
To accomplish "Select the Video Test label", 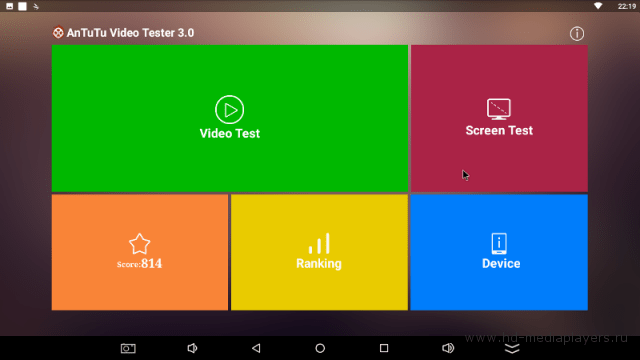I will pos(229,133).
